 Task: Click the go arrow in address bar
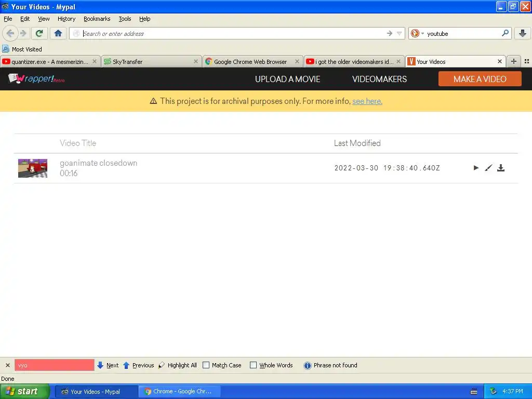(390, 33)
